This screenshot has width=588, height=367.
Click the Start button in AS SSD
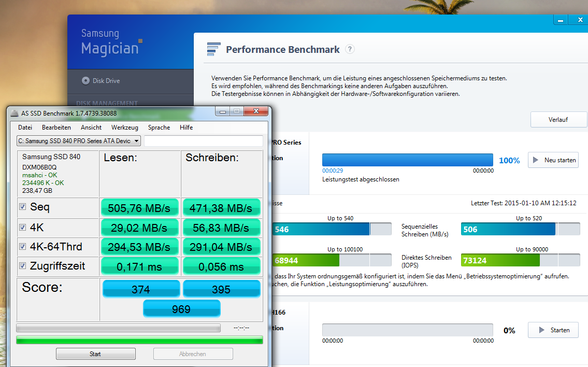tap(96, 354)
